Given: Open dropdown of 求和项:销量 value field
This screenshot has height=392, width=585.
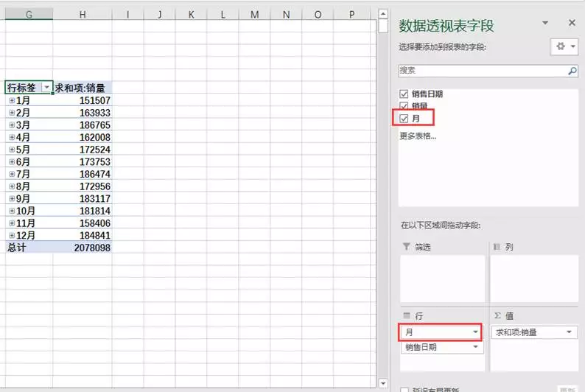Looking at the screenshot, I should 570,332.
